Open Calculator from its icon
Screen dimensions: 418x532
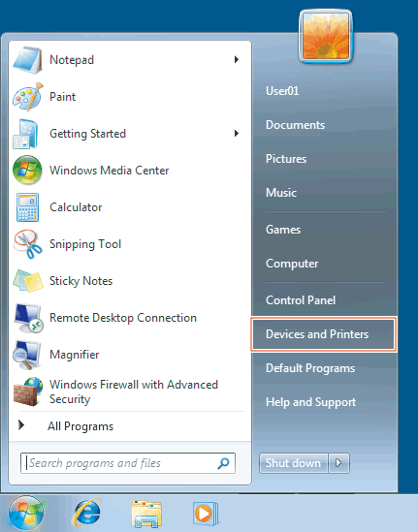(x=27, y=207)
